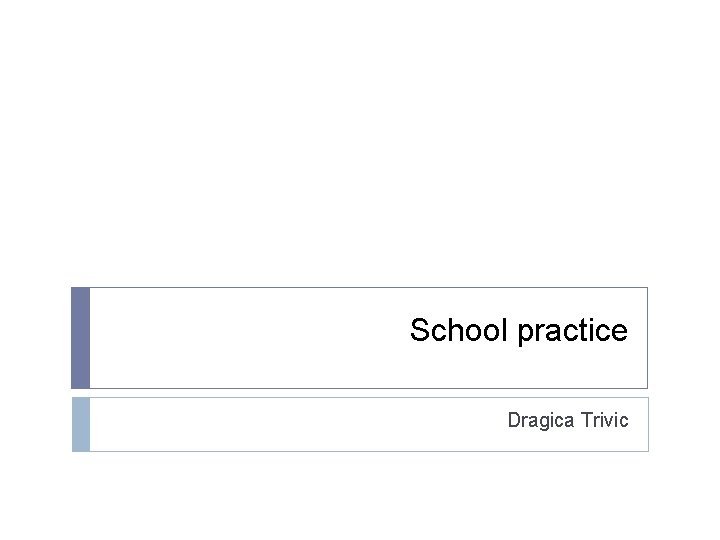The width and height of the screenshot is (720, 540).
Task: Place cursor on letter "p" of practice
Action: (x=525, y=333)
